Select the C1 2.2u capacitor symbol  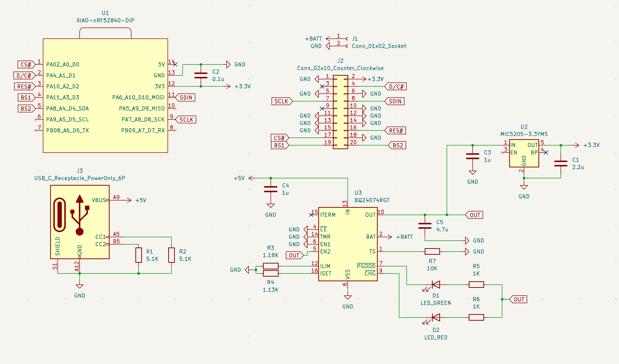[561, 164]
